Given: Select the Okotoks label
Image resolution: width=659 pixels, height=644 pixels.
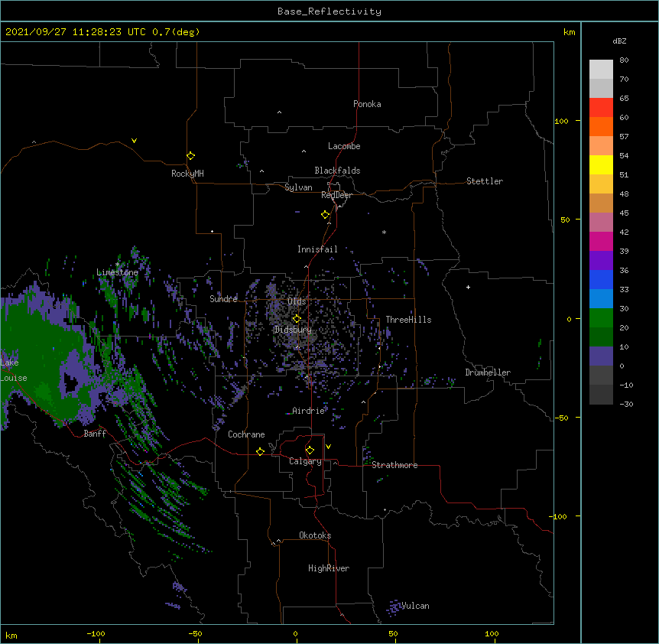Looking at the screenshot, I should pos(315,535).
